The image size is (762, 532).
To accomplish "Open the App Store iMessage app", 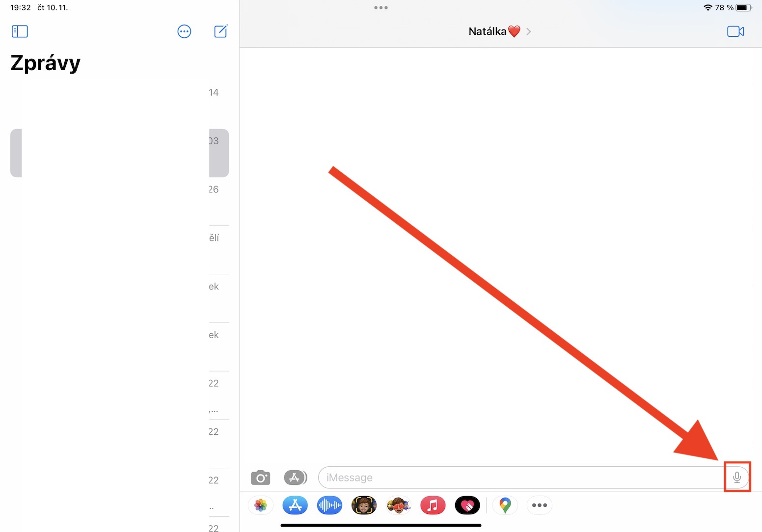I will [295, 505].
